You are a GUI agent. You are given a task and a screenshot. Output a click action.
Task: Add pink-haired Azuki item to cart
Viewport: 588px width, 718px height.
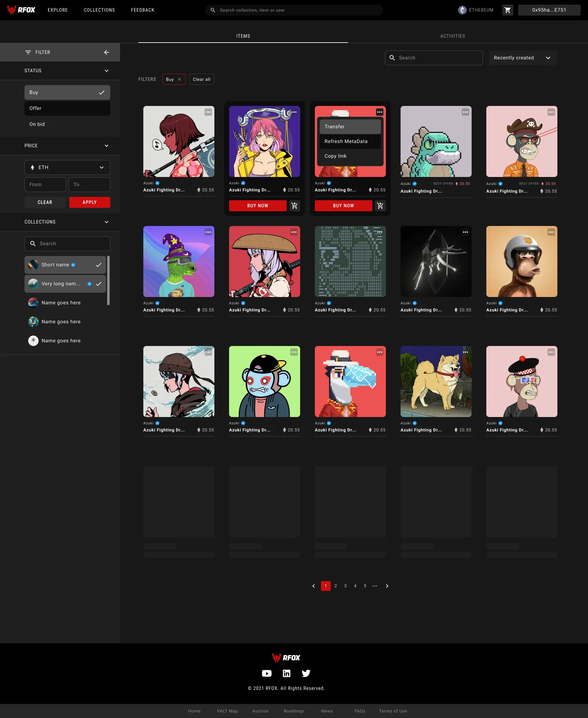pos(294,205)
